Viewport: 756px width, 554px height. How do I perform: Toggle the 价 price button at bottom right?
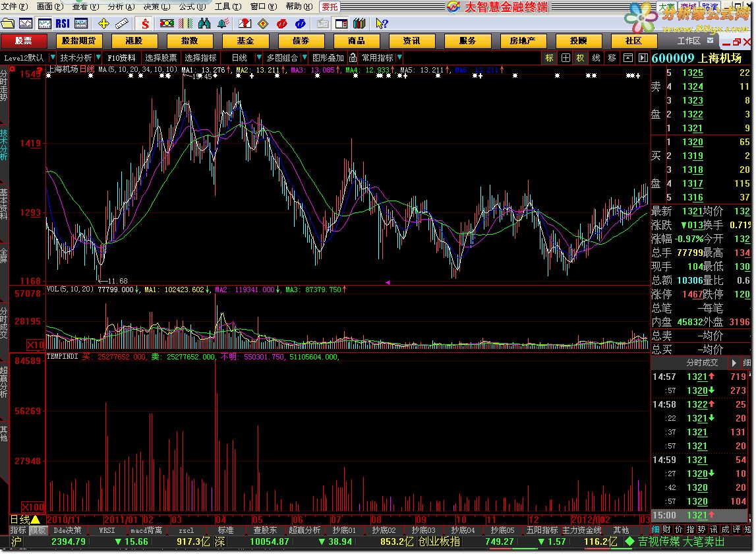point(678,530)
